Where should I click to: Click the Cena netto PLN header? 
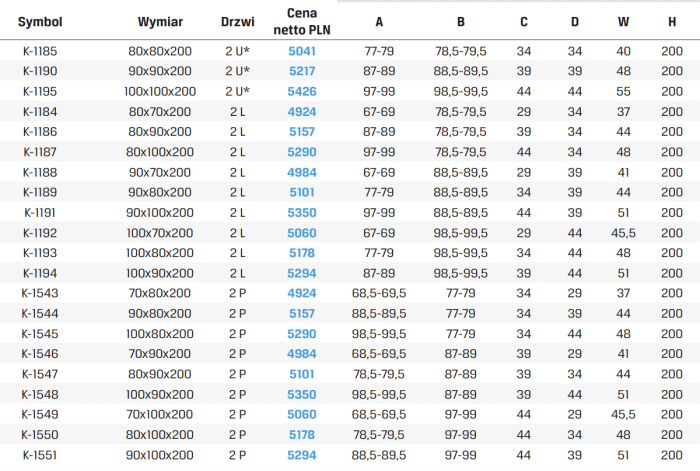pos(302,22)
